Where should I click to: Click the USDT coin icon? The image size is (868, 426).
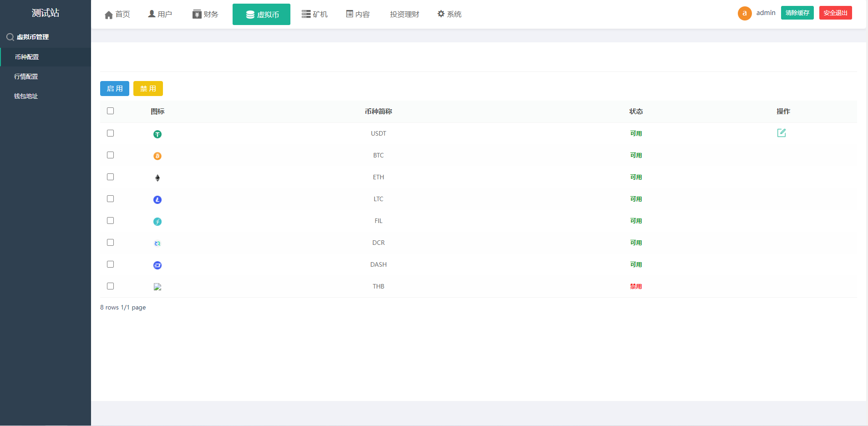[x=157, y=134]
